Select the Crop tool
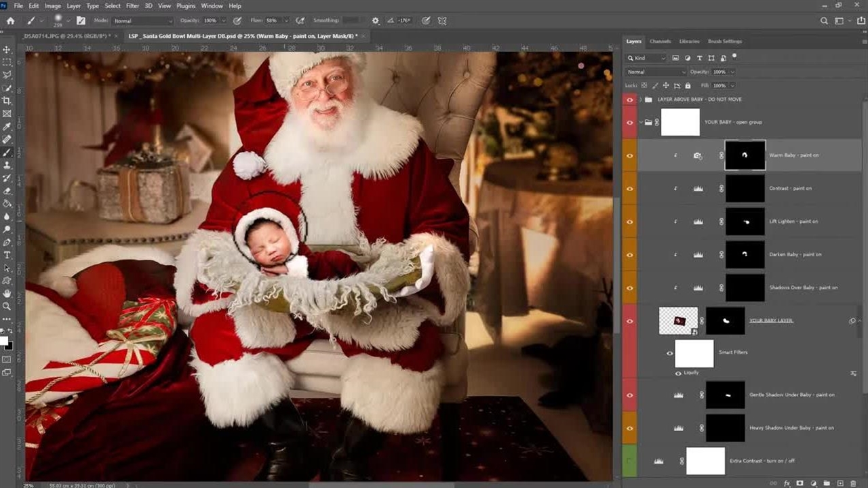868x488 pixels. (x=7, y=101)
